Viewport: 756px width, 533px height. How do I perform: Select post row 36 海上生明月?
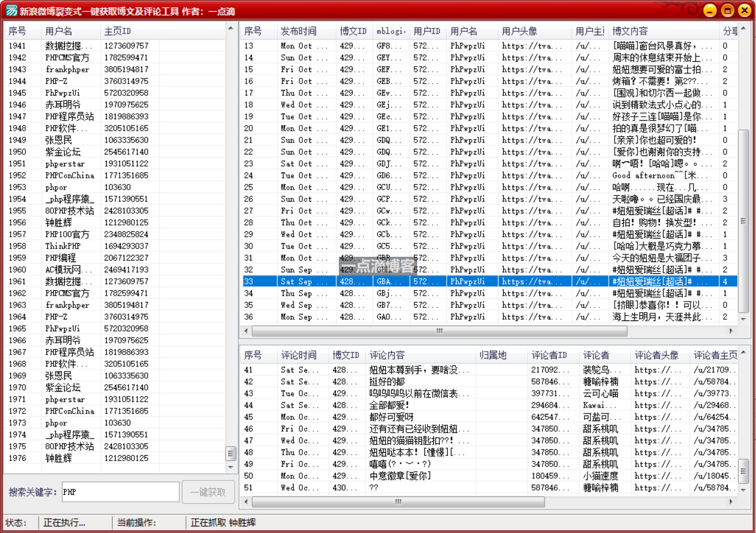coord(489,317)
